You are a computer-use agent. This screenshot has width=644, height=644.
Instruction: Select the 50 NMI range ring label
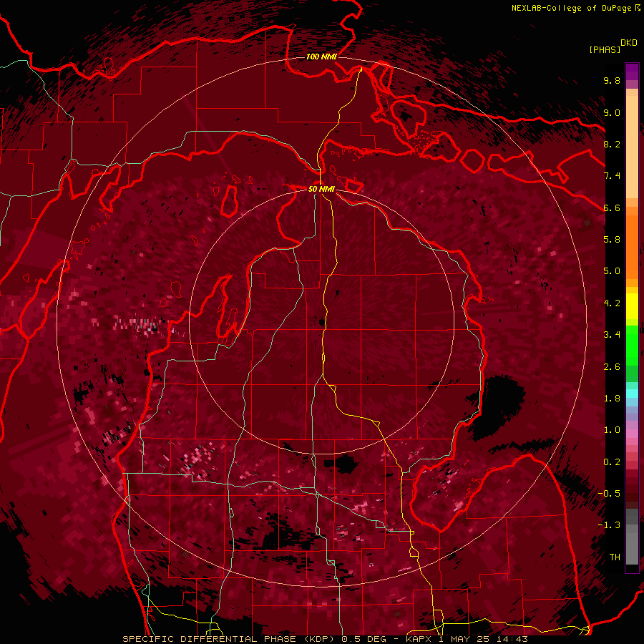(321, 189)
